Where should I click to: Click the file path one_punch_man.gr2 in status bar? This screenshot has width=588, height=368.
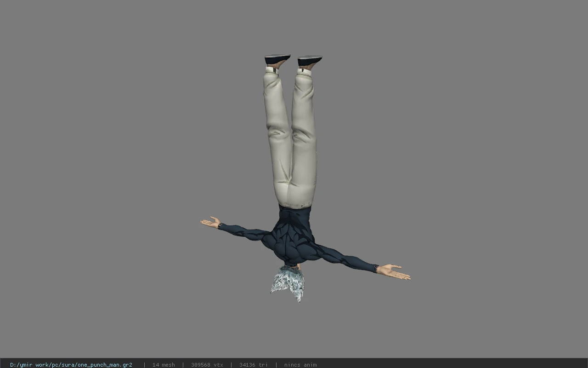pos(71,365)
